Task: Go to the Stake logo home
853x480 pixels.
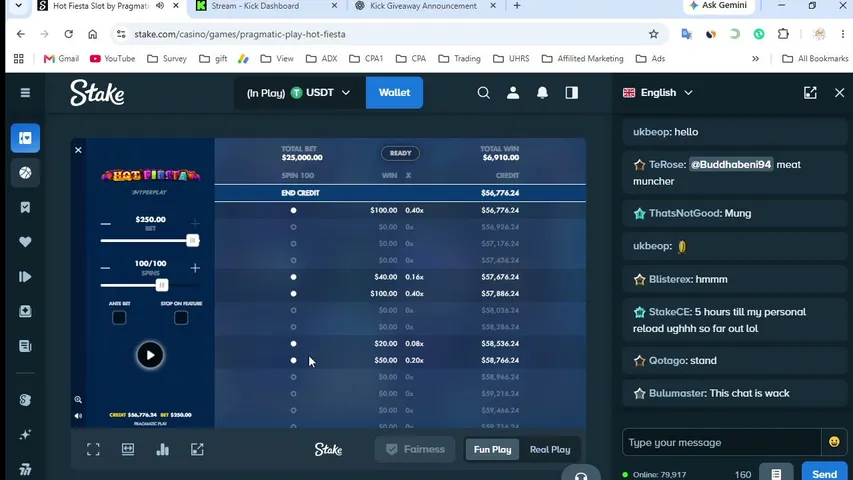Action: (x=97, y=93)
